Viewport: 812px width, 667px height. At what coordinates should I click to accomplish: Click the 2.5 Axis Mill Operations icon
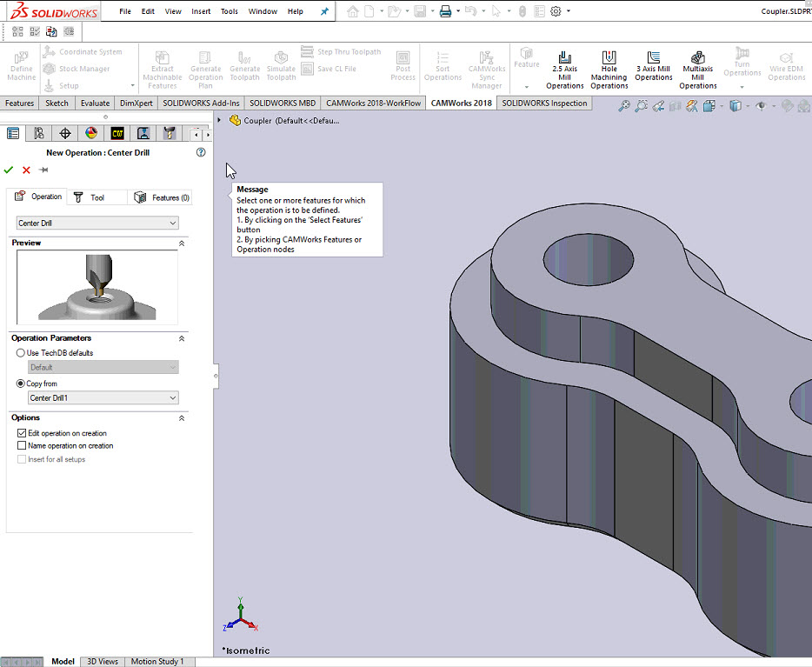[564, 57]
